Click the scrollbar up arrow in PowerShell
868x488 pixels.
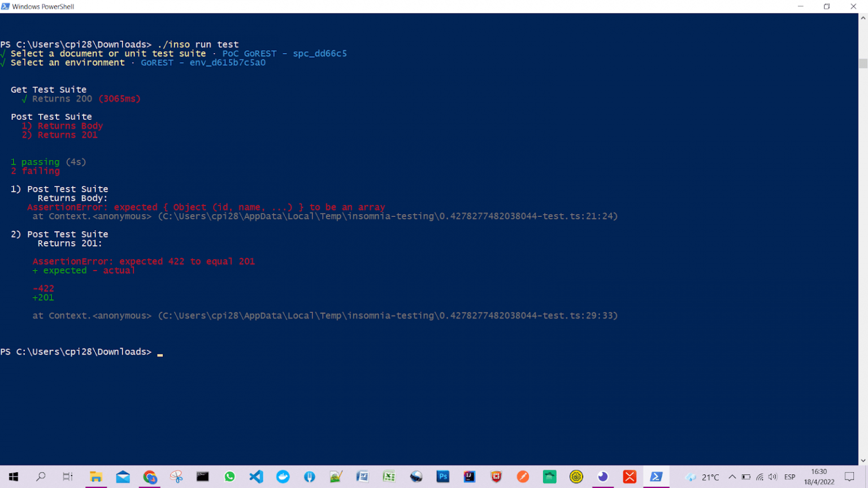pyautogui.click(x=863, y=18)
